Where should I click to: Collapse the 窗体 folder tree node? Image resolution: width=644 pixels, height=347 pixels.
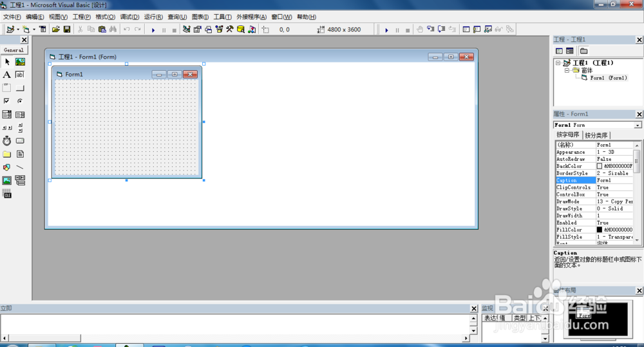pyautogui.click(x=567, y=70)
